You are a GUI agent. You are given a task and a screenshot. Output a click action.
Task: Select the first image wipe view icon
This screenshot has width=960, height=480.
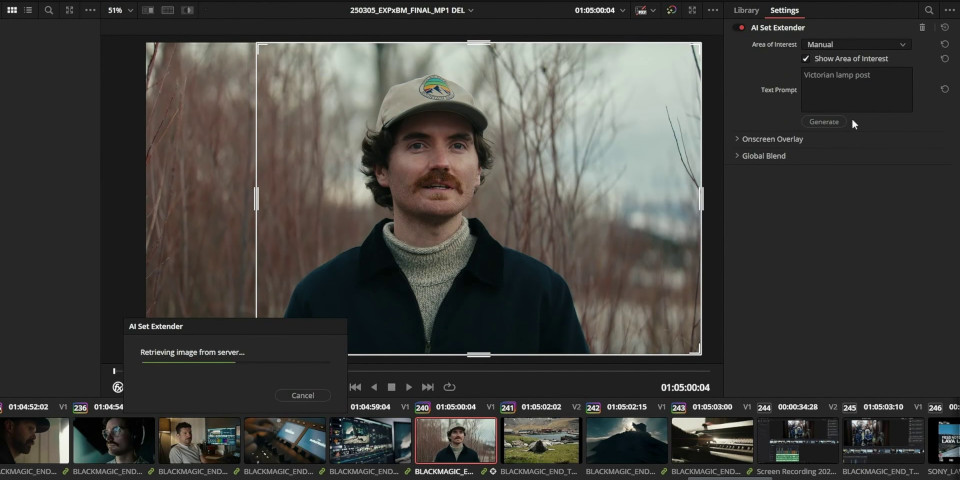148,10
